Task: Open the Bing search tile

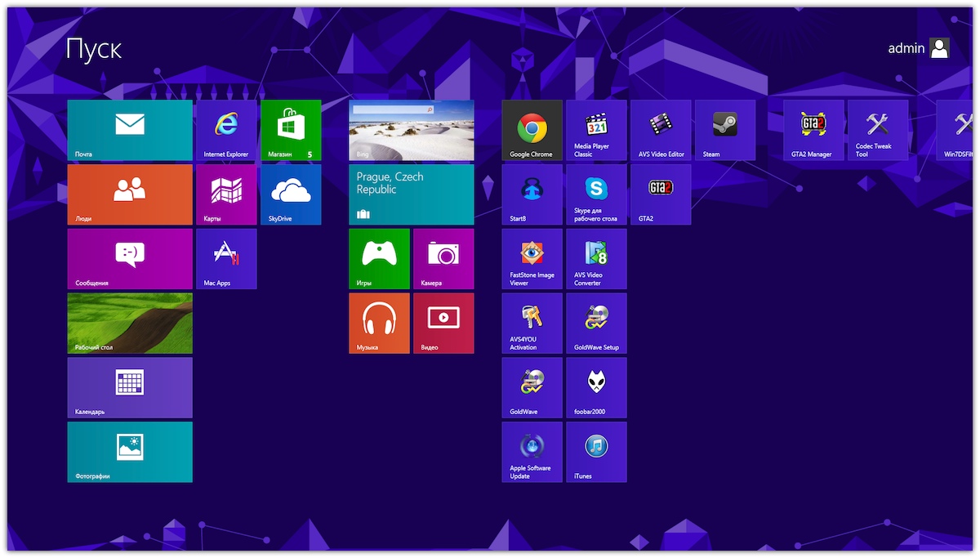Action: tap(412, 131)
